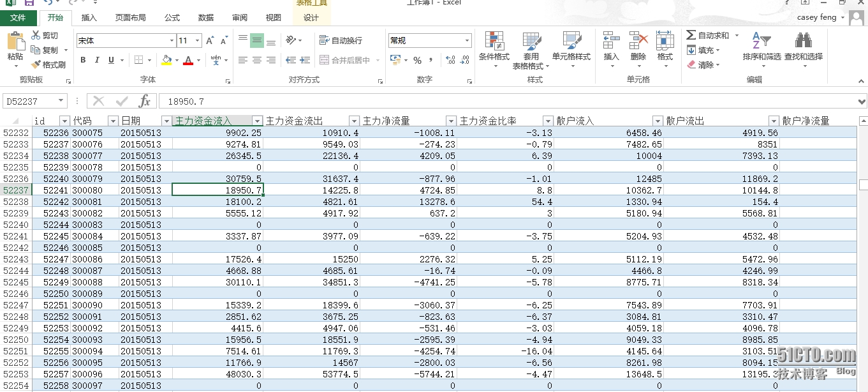
Task: Click row header 52238
Action: [16, 202]
